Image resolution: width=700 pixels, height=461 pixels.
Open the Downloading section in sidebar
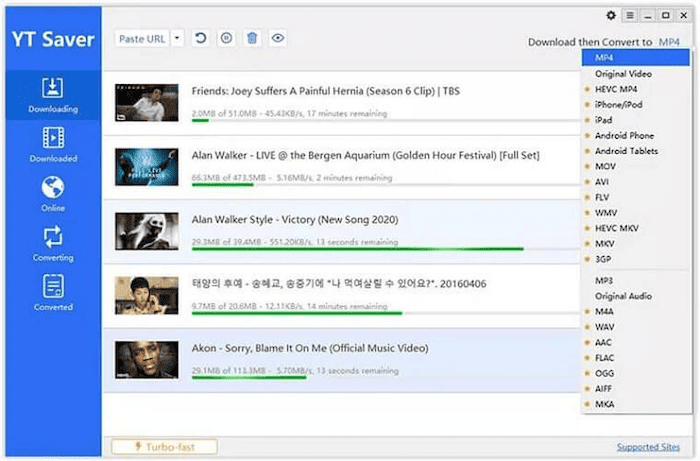[x=53, y=95]
